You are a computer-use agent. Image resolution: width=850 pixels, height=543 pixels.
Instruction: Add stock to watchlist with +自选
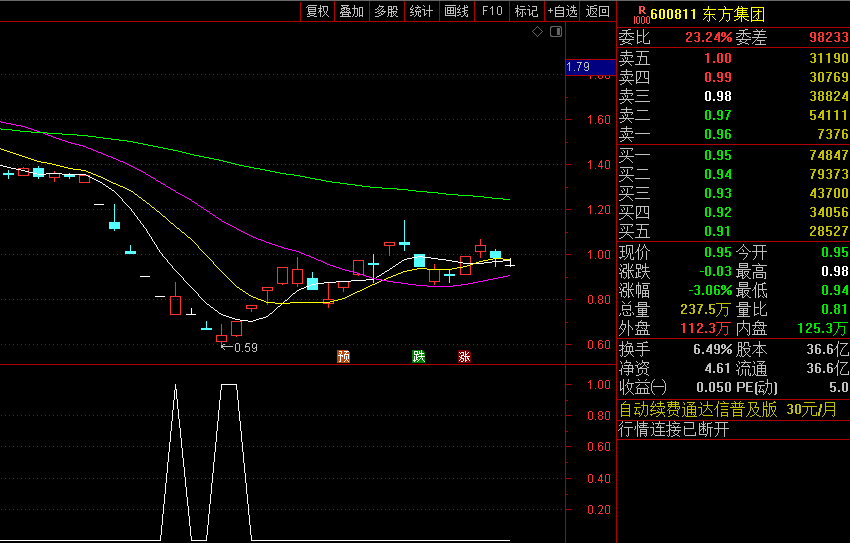(x=562, y=11)
